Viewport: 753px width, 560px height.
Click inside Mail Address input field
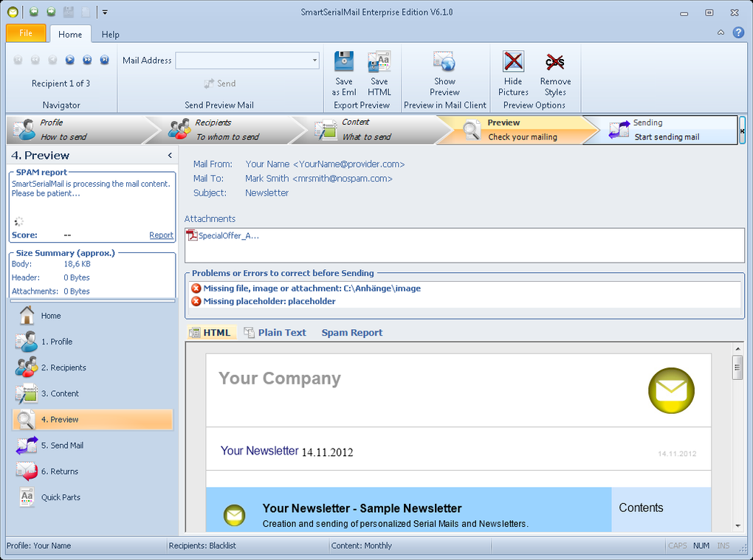(243, 61)
